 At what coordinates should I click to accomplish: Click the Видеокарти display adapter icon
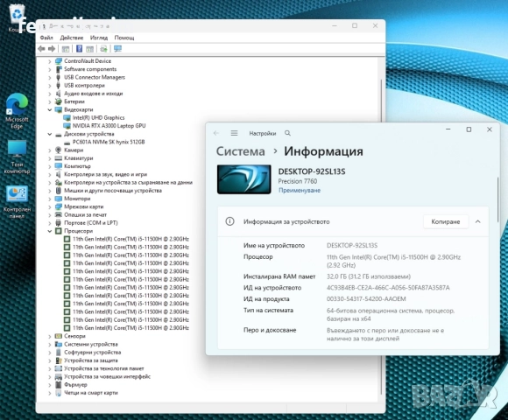[59, 109]
